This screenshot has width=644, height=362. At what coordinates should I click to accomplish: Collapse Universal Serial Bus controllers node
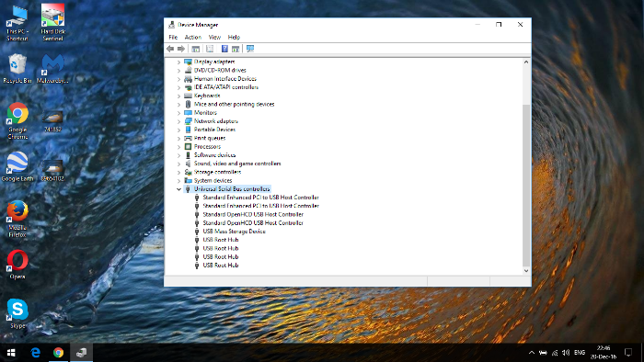pos(178,189)
